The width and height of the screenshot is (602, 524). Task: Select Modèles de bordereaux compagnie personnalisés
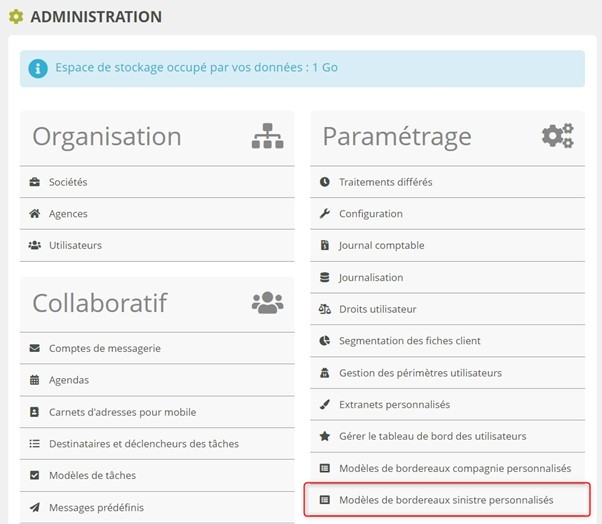pos(454,468)
